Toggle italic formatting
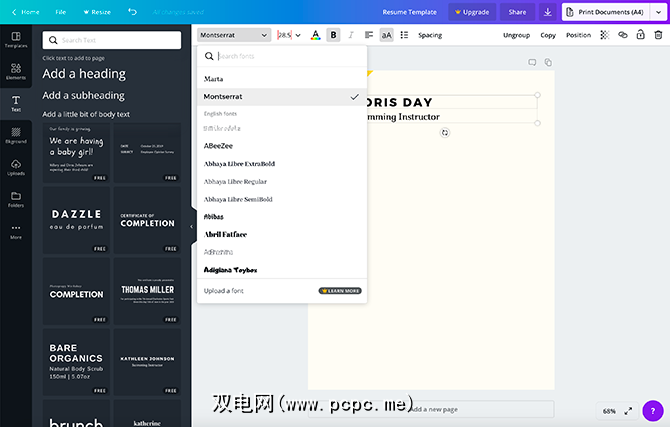The width and height of the screenshot is (670, 427). coord(351,35)
